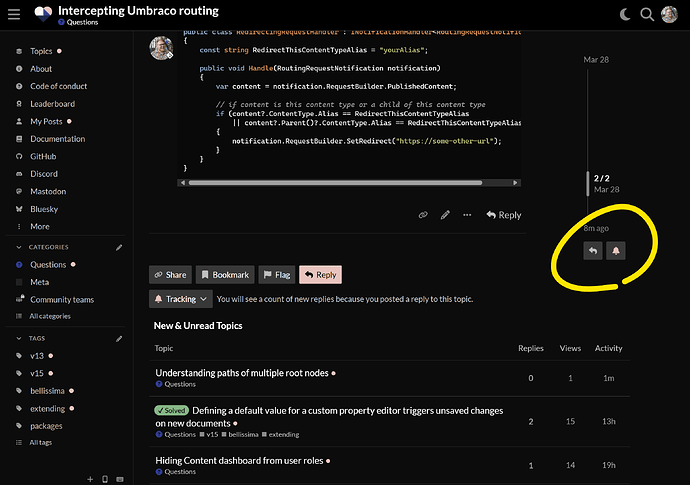
Task: Open Hiding Content dashboard topic
Action: 239,460
